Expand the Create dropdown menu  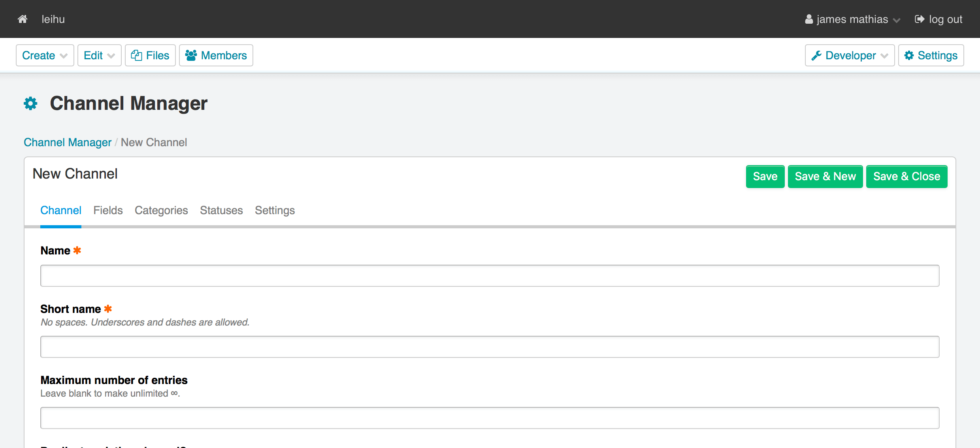pos(45,55)
